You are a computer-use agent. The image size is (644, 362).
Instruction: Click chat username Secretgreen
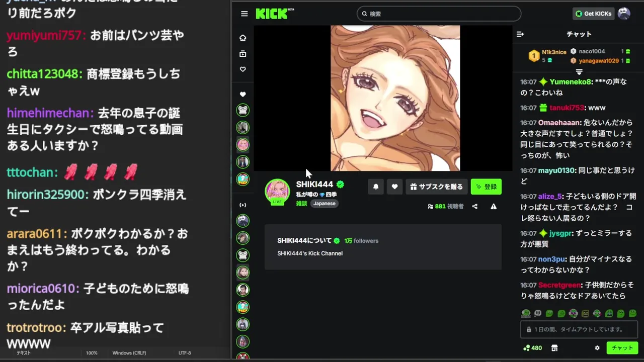pos(560,285)
